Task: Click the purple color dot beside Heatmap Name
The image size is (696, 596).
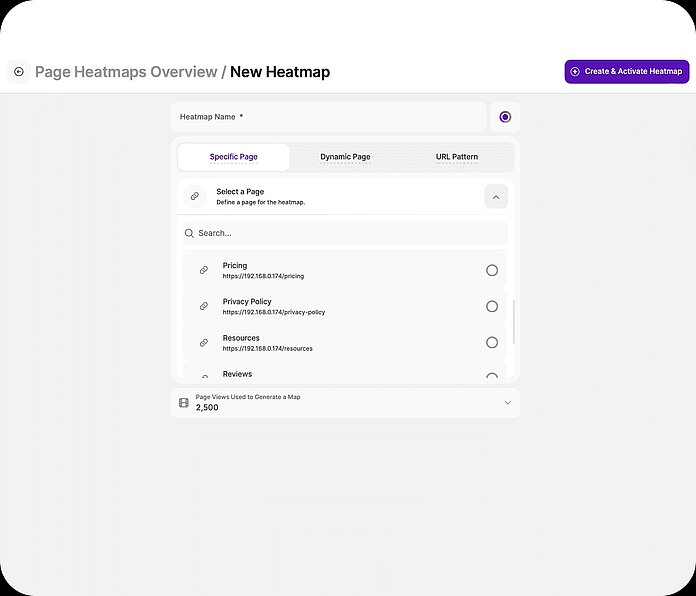Action: click(505, 117)
